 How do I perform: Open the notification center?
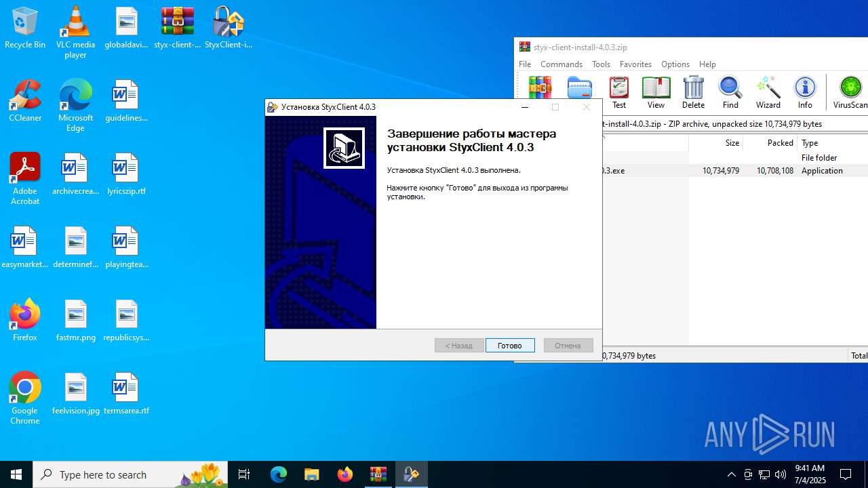[x=846, y=474]
